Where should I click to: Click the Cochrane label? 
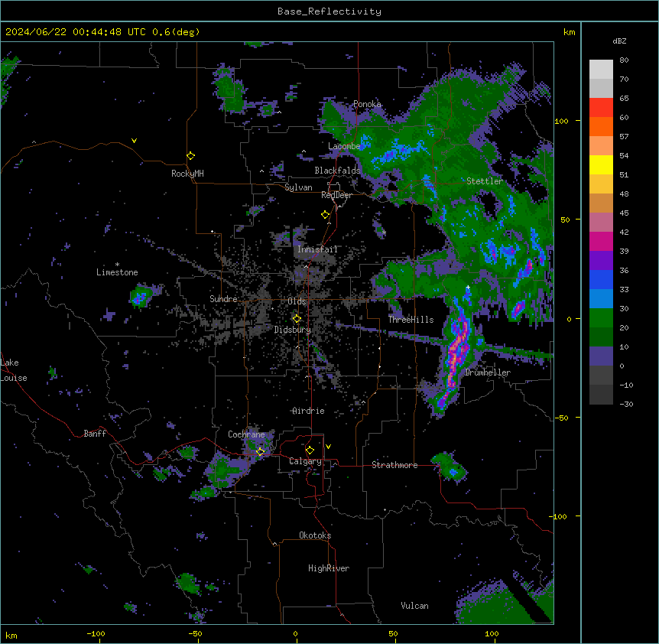[246, 434]
